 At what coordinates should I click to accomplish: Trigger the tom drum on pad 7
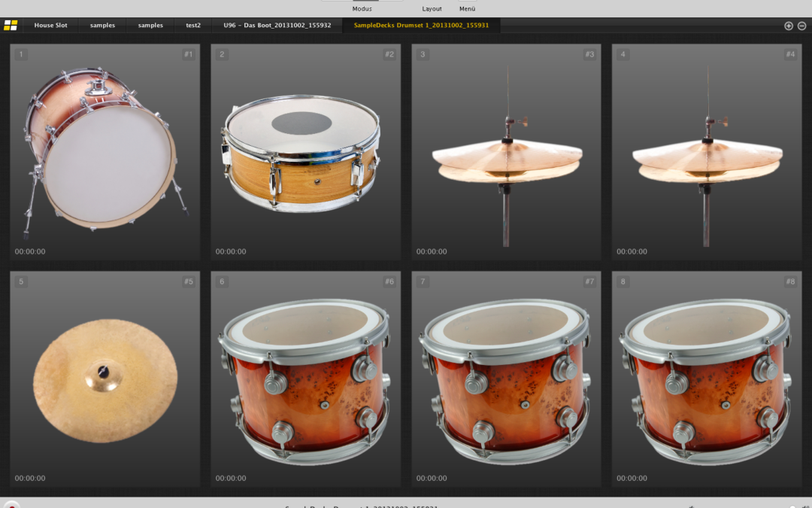pos(506,382)
